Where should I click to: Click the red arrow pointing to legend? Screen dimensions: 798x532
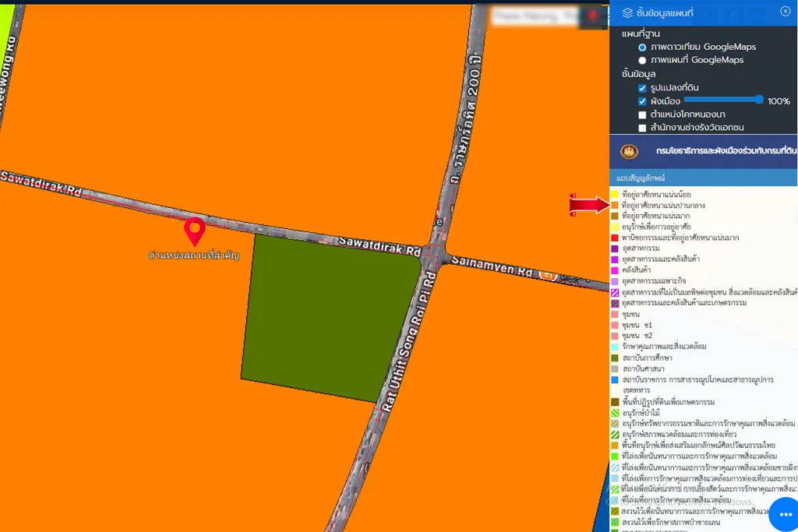pyautogui.click(x=588, y=205)
